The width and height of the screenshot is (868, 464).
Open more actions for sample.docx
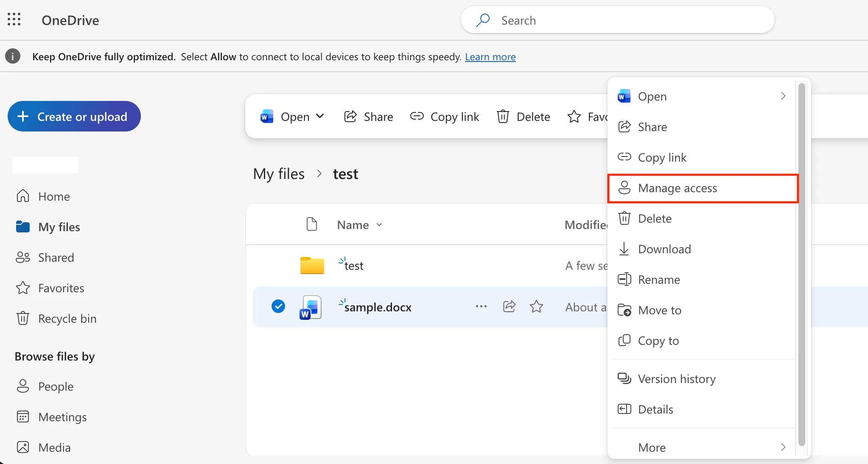tap(481, 306)
